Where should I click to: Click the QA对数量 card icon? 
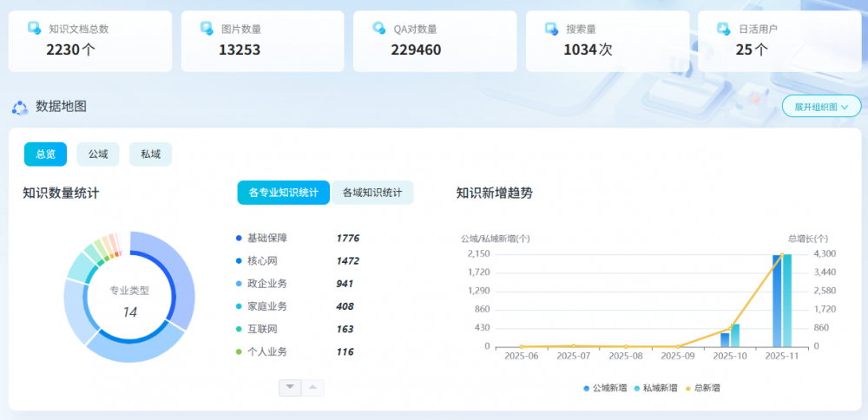click(378, 29)
